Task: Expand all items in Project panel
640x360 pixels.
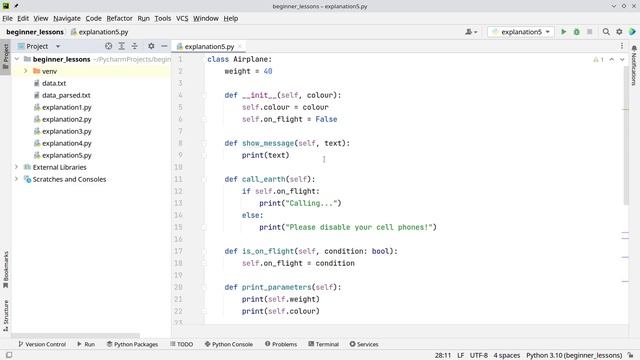Action: [x=121, y=46]
